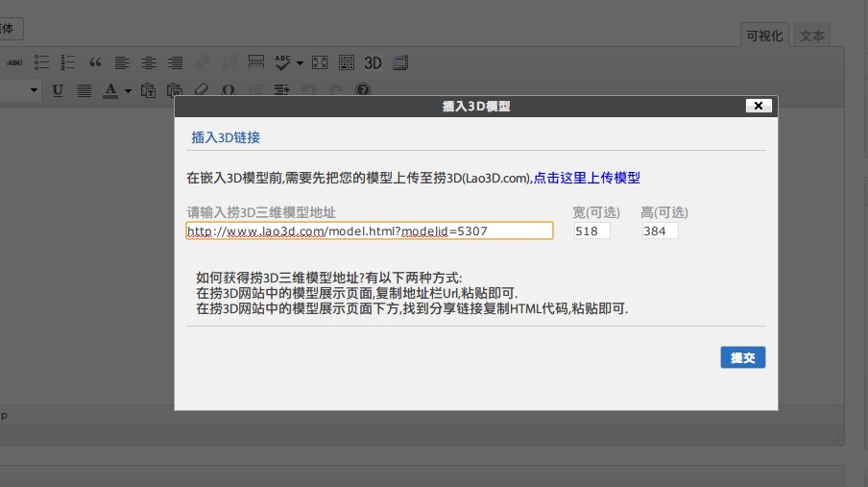Click the p element path in status bar
The width and height of the screenshot is (868, 487).
click(x=4, y=415)
